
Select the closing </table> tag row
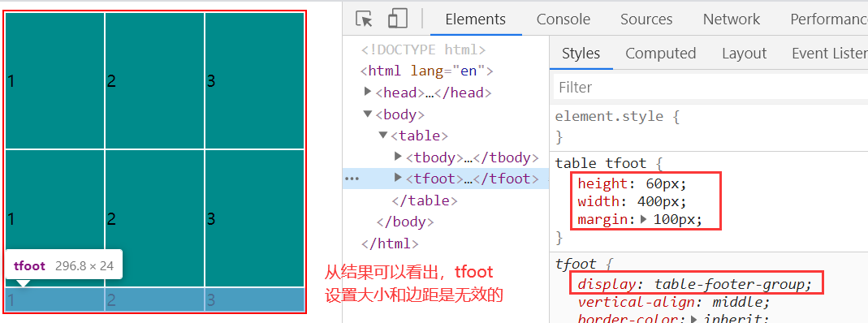(425, 200)
